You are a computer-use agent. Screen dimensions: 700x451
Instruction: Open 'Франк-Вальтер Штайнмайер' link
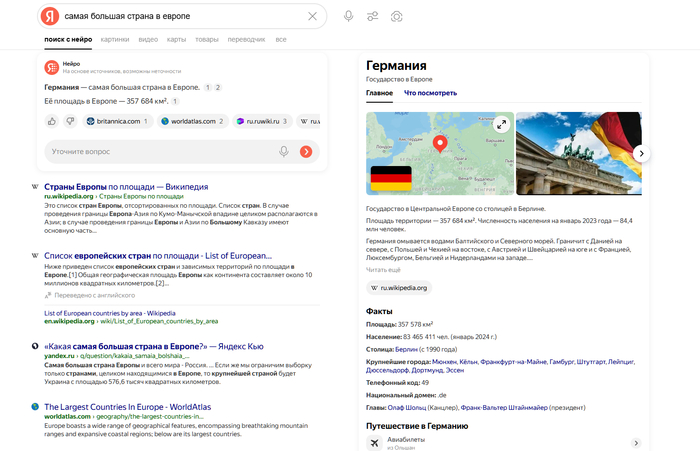pyautogui.click(x=504, y=408)
